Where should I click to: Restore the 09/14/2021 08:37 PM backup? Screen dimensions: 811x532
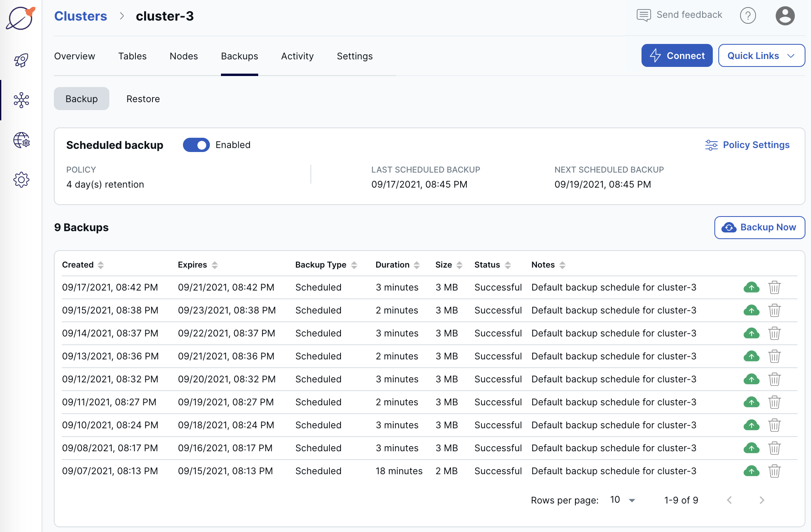751,333
